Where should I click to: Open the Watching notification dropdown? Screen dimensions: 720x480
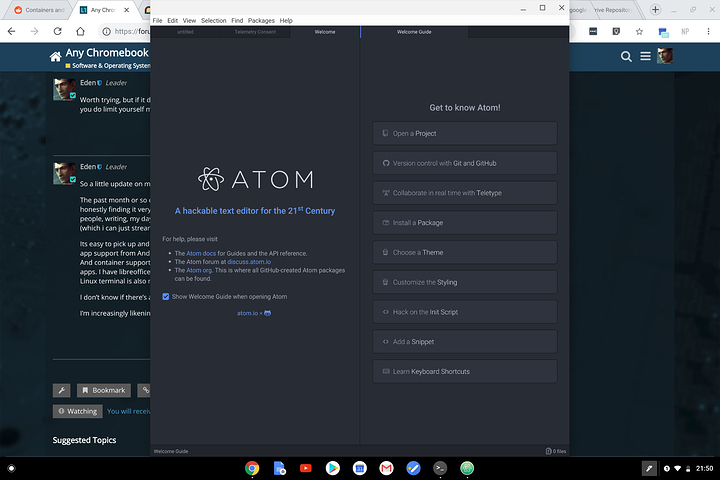click(x=77, y=411)
